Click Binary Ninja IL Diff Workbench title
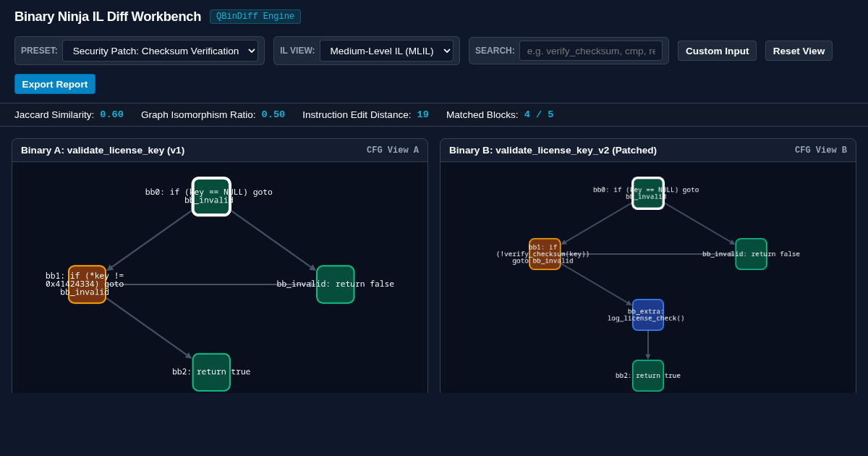 tap(108, 17)
